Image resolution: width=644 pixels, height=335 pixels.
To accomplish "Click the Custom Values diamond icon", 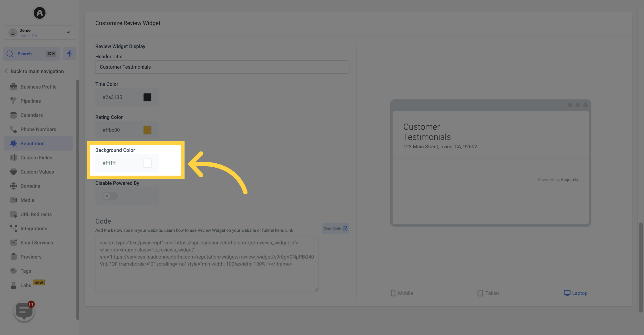I will coord(14,172).
